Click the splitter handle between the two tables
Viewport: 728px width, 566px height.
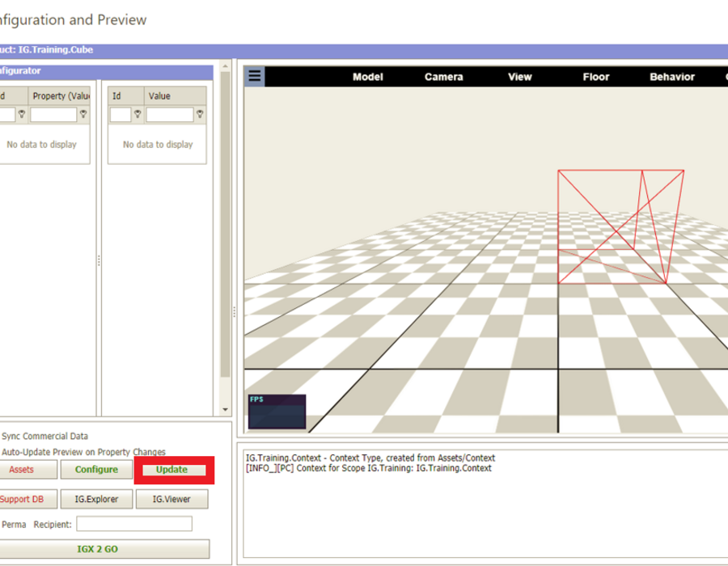click(99, 260)
